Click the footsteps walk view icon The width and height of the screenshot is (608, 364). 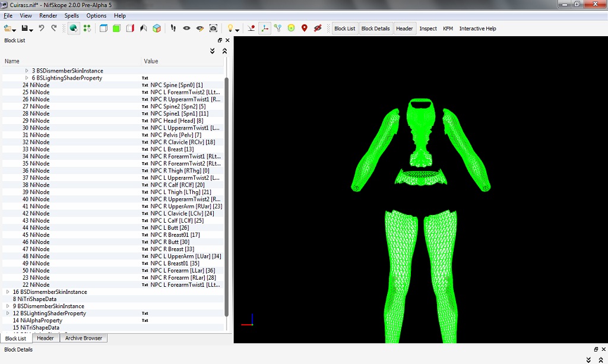(x=173, y=29)
